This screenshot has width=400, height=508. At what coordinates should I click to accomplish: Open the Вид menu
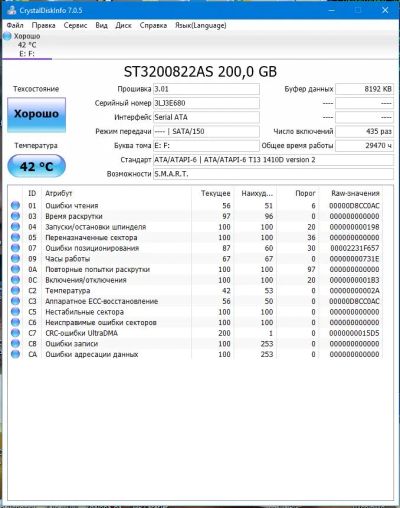101,25
